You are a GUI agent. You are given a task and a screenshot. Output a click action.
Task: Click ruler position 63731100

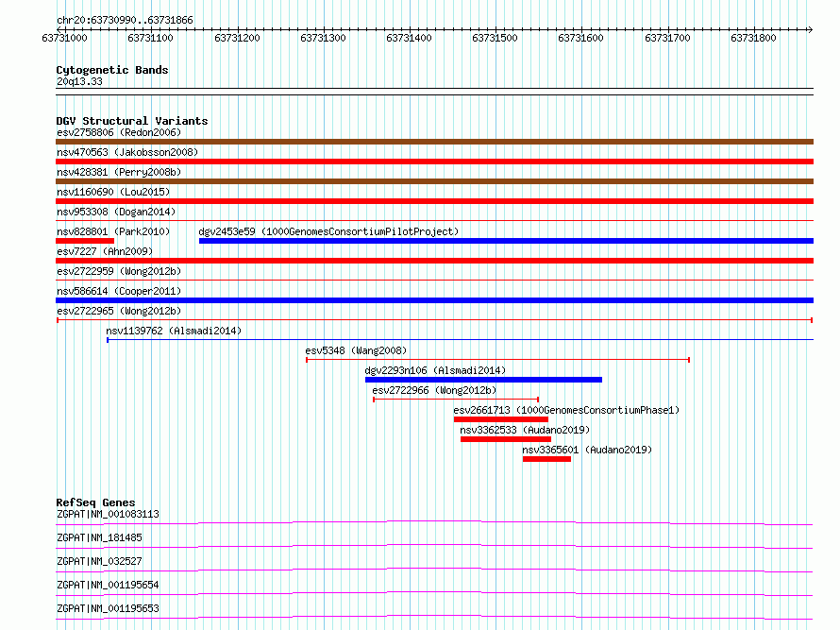[150, 38]
